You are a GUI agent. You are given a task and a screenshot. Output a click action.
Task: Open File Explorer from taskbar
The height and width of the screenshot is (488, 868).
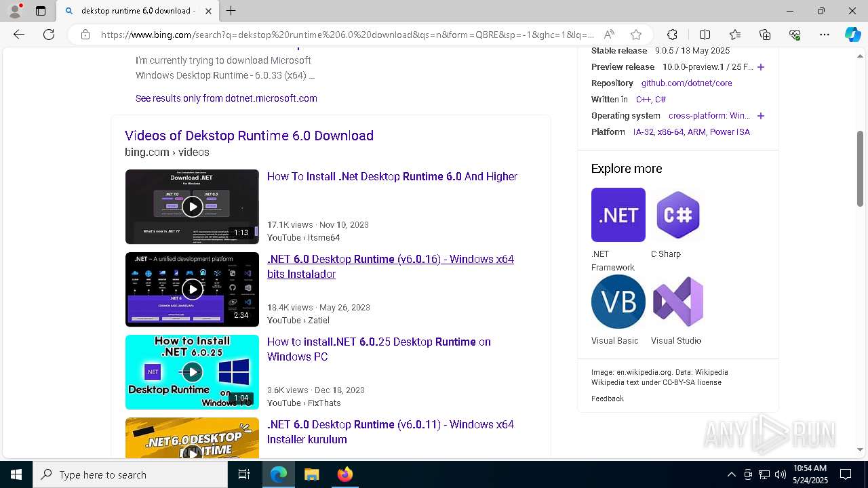coord(311,474)
